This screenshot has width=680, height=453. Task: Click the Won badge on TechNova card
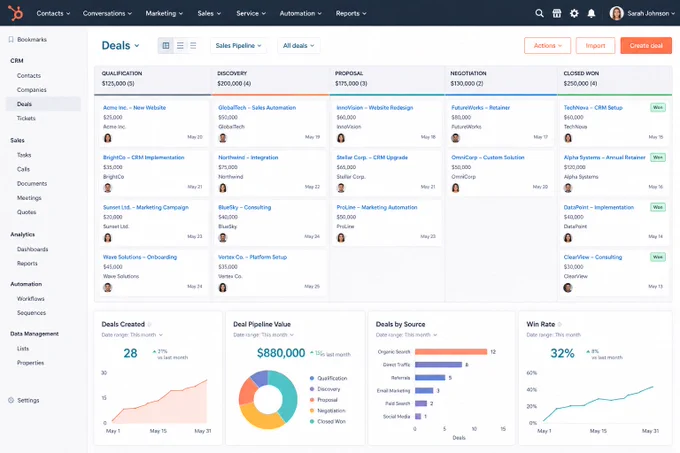click(658, 108)
